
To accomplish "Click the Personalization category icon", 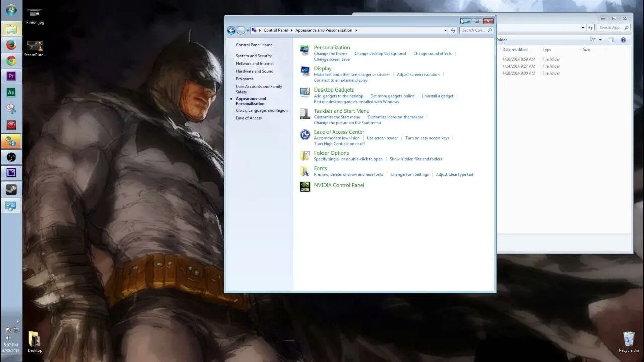I will click(305, 50).
